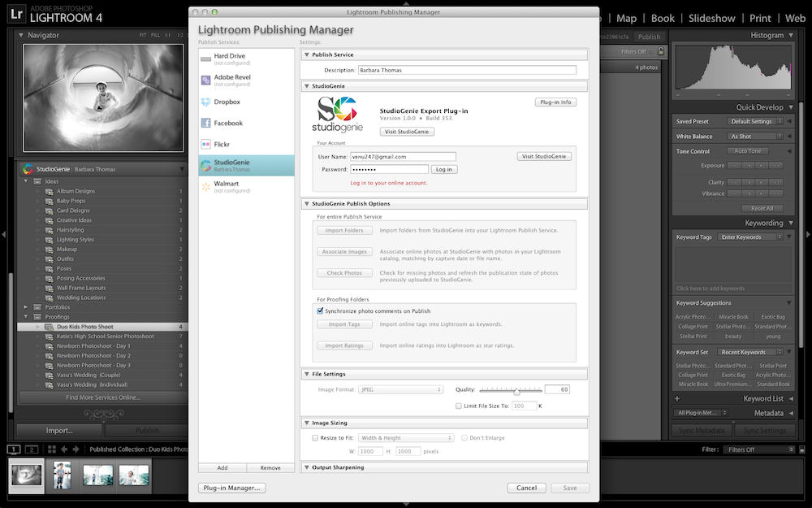This screenshot has width=812, height=508.
Task: Click Card Designs collection icon
Action: (49, 211)
